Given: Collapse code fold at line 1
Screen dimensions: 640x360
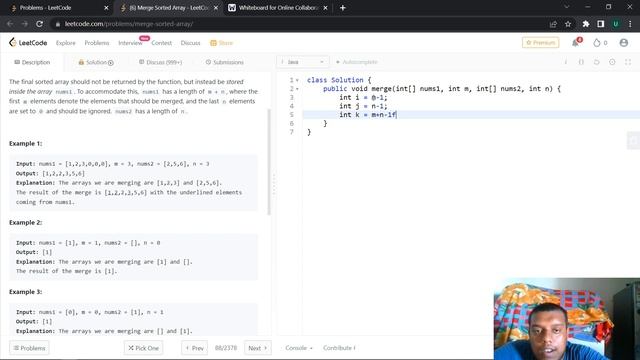Looking at the screenshot, I should [x=297, y=80].
